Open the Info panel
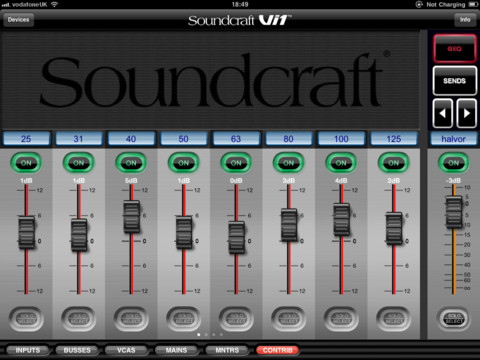This screenshot has height=360, width=480. coord(465,20)
